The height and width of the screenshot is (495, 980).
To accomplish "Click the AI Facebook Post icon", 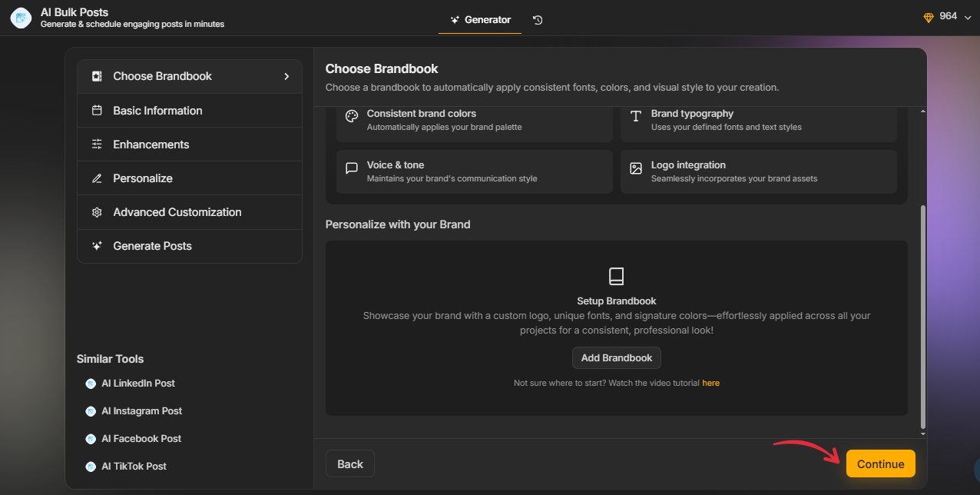I will point(91,439).
